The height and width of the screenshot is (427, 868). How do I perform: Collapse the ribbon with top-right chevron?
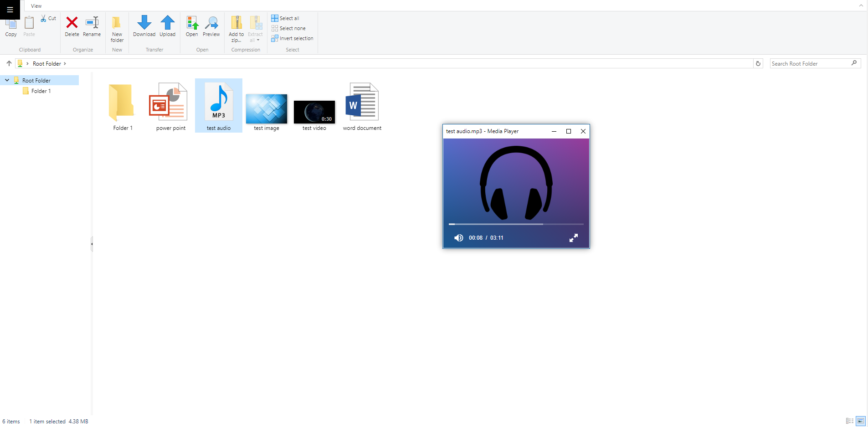coord(861,5)
